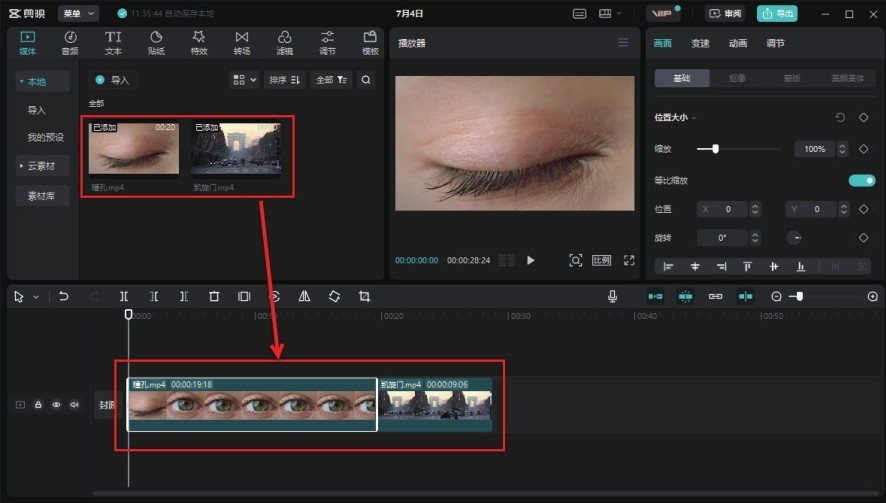Toggle auto snapping in timeline toolbar
The height and width of the screenshot is (503, 886).
(x=685, y=296)
